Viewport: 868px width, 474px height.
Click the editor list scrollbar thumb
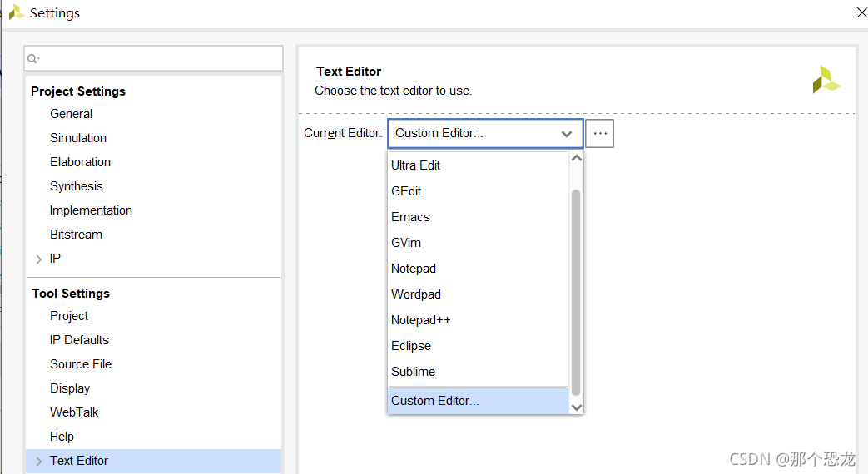[x=576, y=293]
